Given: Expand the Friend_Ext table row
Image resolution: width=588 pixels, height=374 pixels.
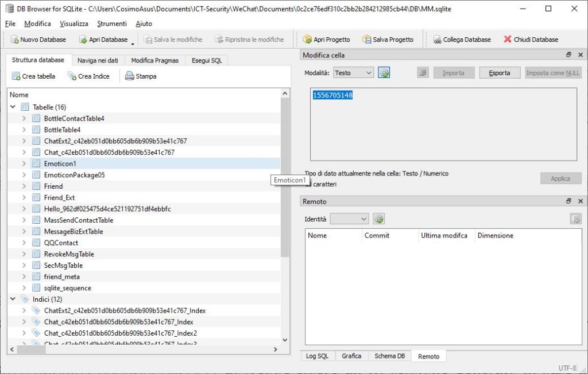Looking at the screenshot, I should click(x=24, y=197).
